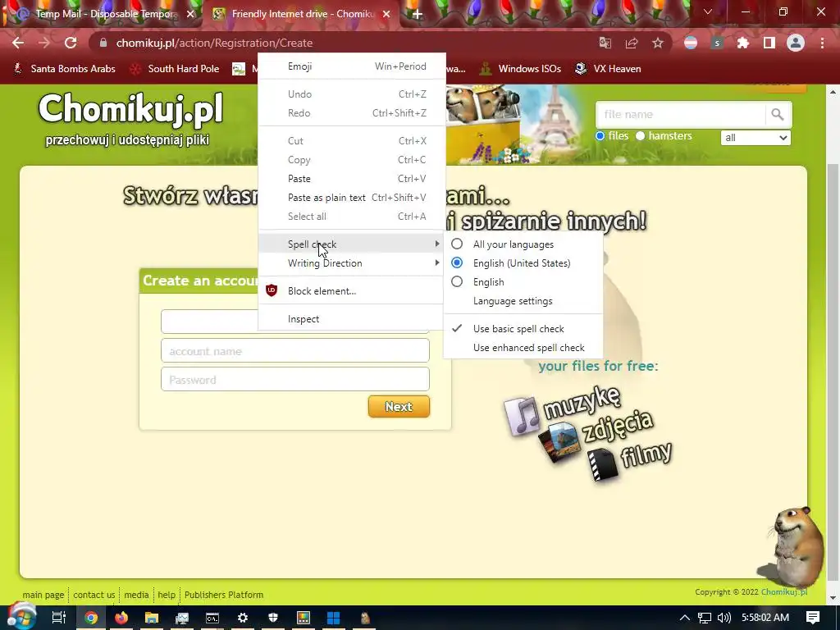Open the Publishers Platform footer link
Viewport: 840px width, 630px height.
click(x=224, y=595)
